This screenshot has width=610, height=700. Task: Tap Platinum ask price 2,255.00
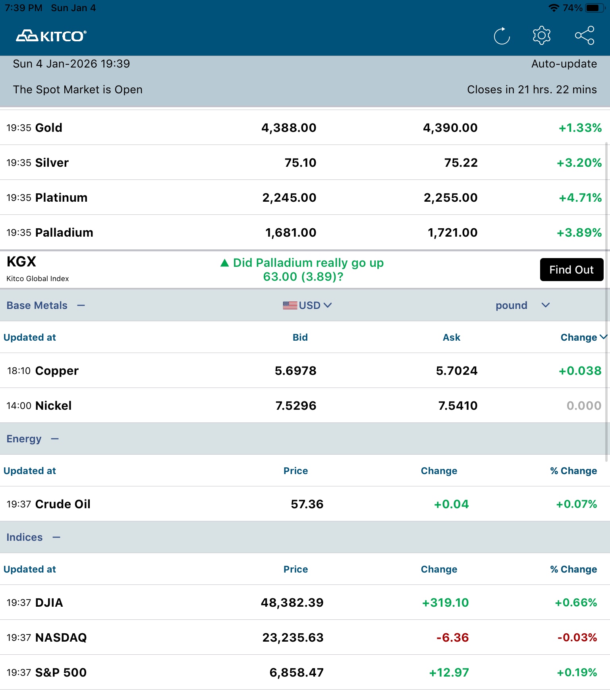450,198
